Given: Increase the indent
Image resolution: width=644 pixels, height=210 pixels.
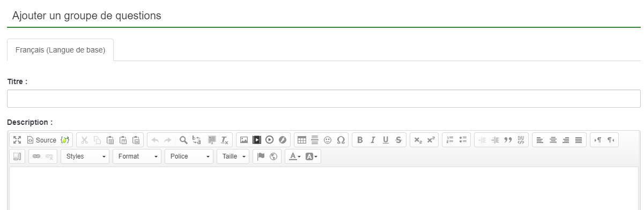Looking at the screenshot, I should click(495, 140).
